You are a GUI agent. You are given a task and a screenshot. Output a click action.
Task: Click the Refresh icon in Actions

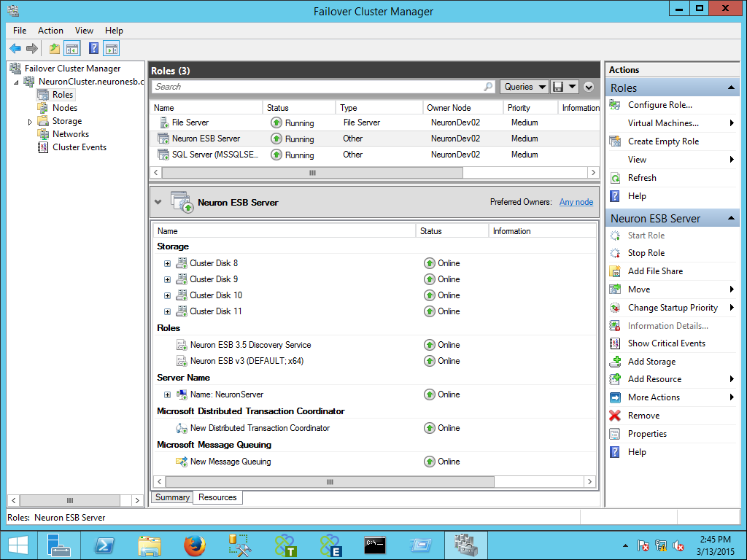tap(615, 178)
